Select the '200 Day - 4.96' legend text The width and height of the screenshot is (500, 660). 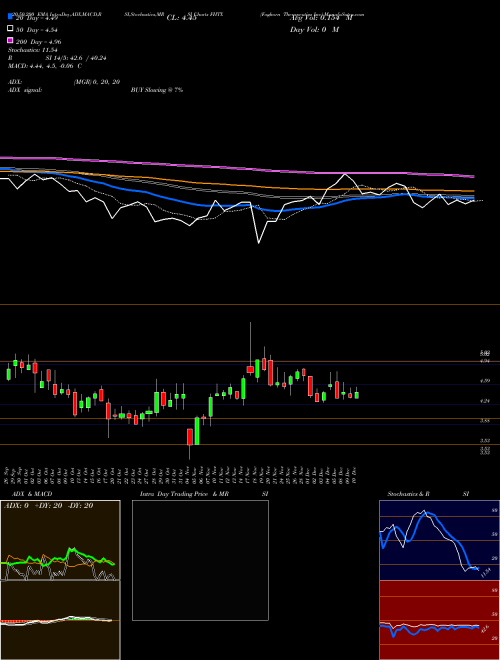coord(38,42)
